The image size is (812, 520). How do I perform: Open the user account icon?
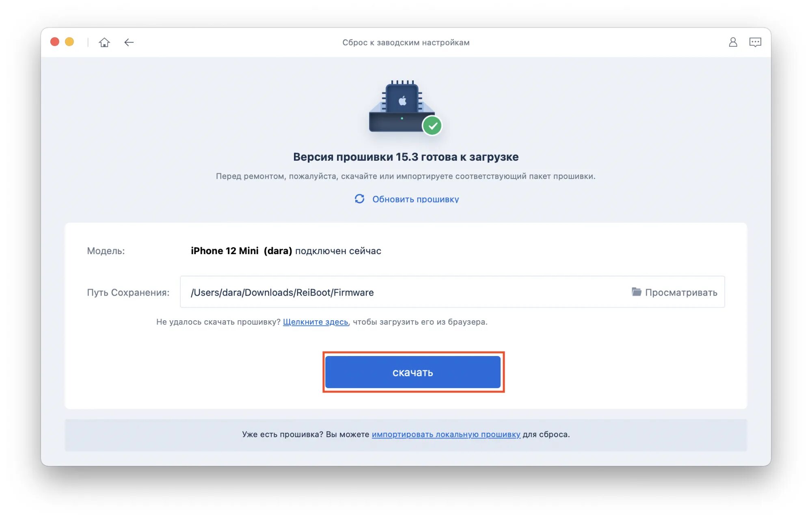(x=733, y=42)
